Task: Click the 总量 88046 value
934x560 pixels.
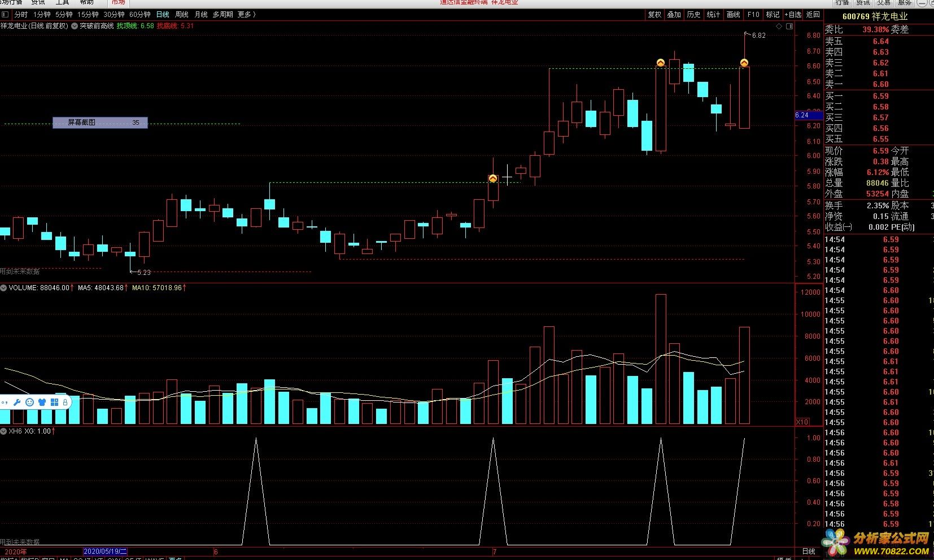Action: pyautogui.click(x=878, y=183)
